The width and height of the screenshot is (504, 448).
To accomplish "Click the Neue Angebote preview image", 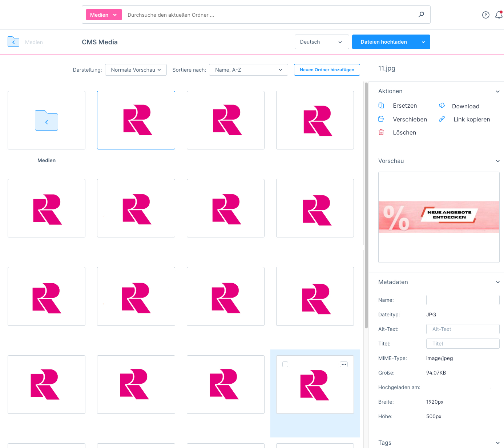I will [439, 217].
